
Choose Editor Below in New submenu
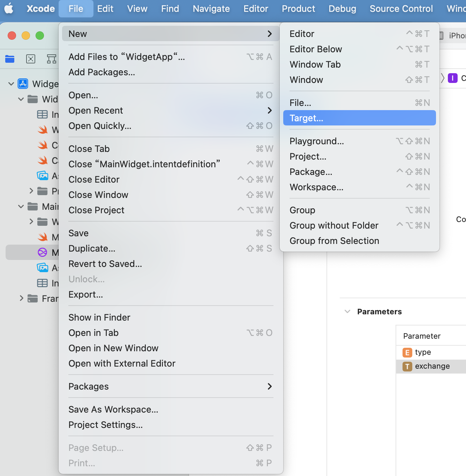(360, 49)
